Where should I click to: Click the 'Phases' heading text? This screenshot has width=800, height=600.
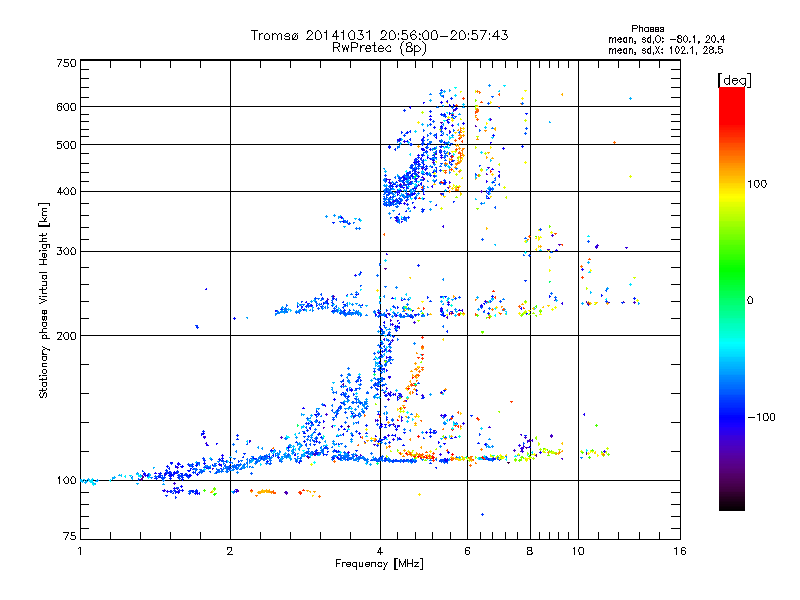pyautogui.click(x=647, y=29)
